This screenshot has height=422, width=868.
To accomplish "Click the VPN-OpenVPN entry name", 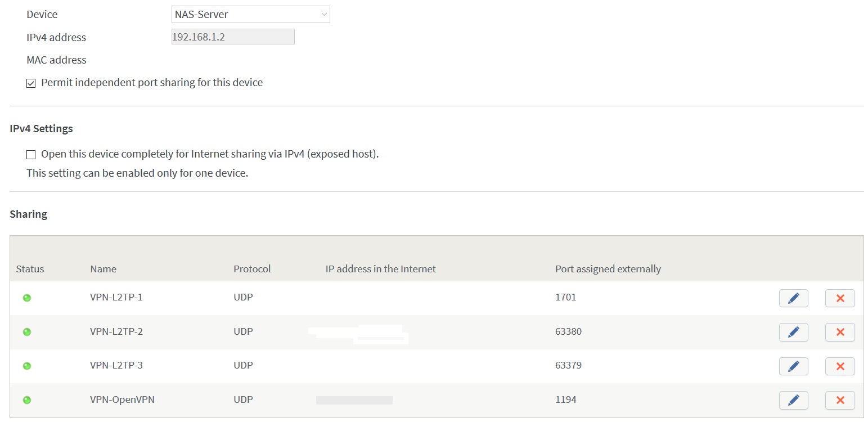I will [122, 399].
